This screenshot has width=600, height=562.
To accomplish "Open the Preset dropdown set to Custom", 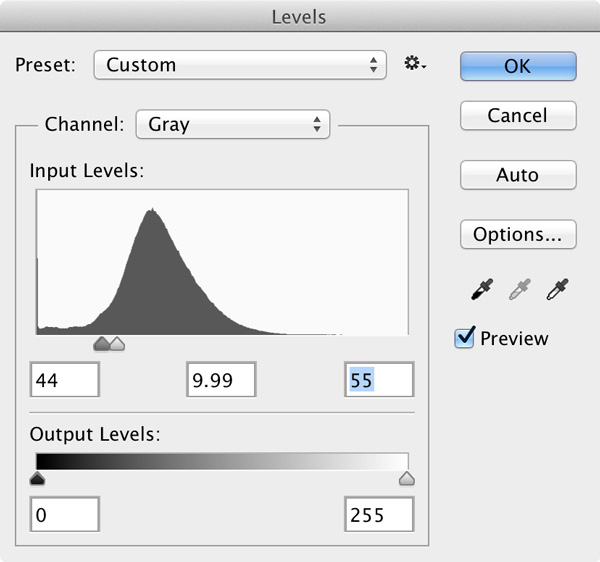I will [239, 65].
